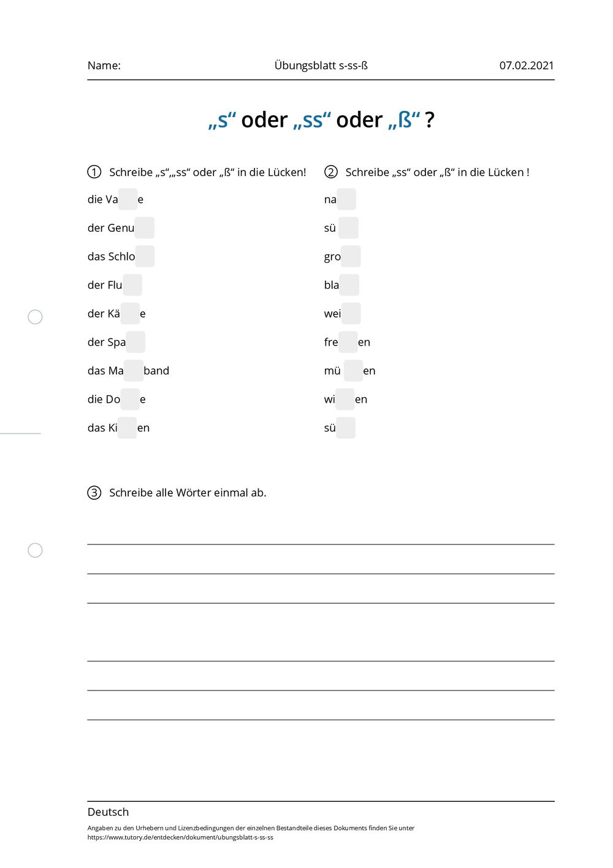This screenshot has height=868, width=613.
Task: Click the circled number 3 icon
Action: pyautogui.click(x=94, y=493)
